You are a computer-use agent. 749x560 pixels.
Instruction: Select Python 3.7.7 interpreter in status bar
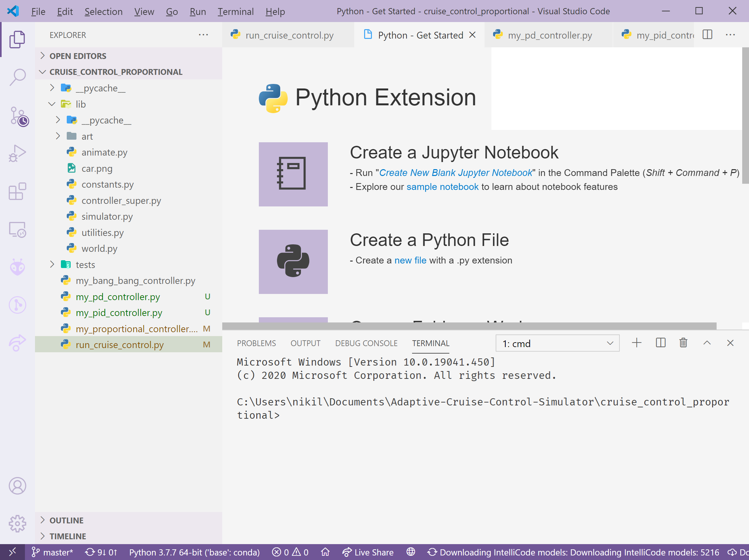point(194,552)
